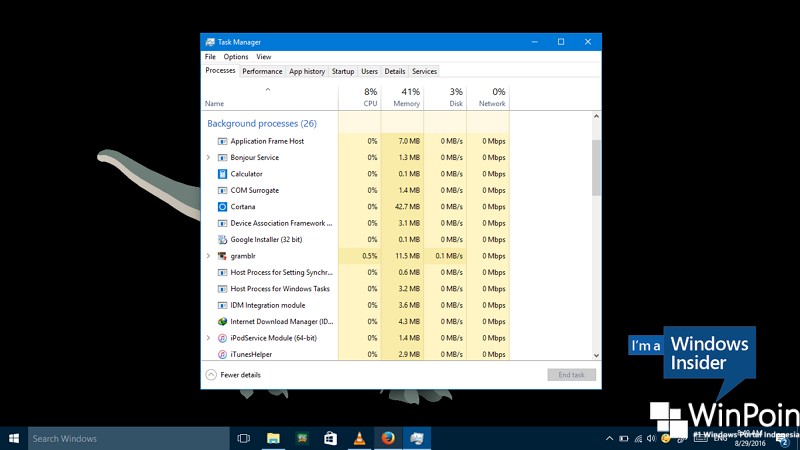This screenshot has width=800, height=450.
Task: Expand the iPodService Module process group
Action: click(208, 338)
